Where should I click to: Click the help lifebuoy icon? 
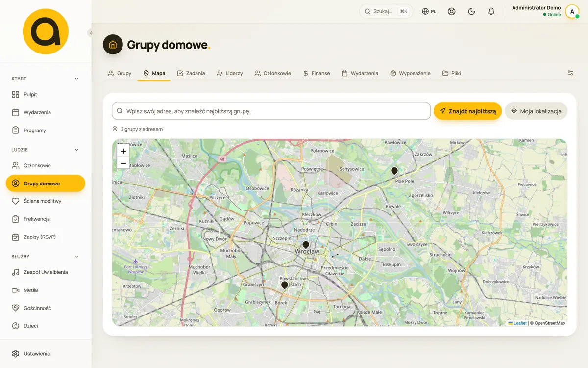[452, 11]
